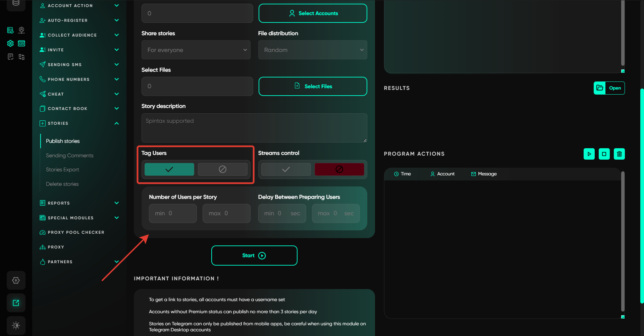Click the webcam icon in left rail

pyautogui.click(x=21, y=30)
